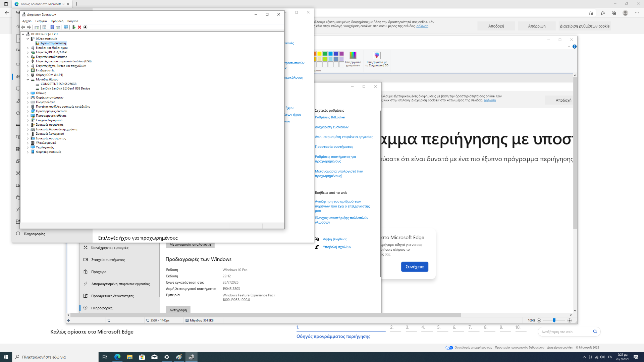Image resolution: width=644 pixels, height=362 pixels.
Task: Click the blue Help icon in Paint ribbon
Action: click(x=575, y=47)
